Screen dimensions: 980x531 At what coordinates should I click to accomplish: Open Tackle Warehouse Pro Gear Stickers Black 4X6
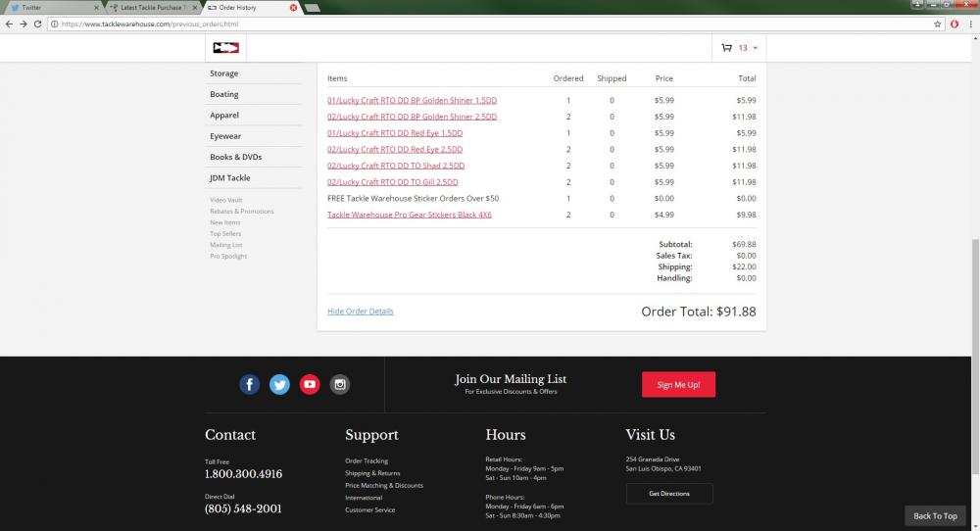[x=410, y=215]
